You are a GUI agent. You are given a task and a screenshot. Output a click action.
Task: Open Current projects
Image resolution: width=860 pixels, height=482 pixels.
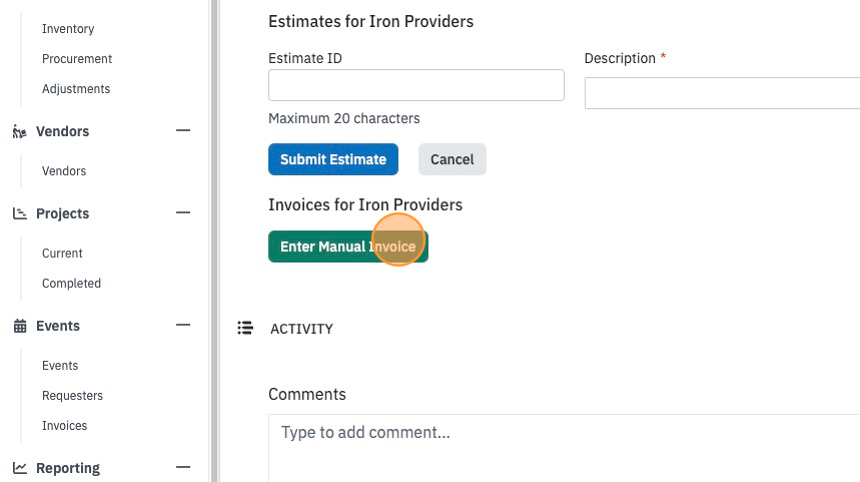pos(62,253)
